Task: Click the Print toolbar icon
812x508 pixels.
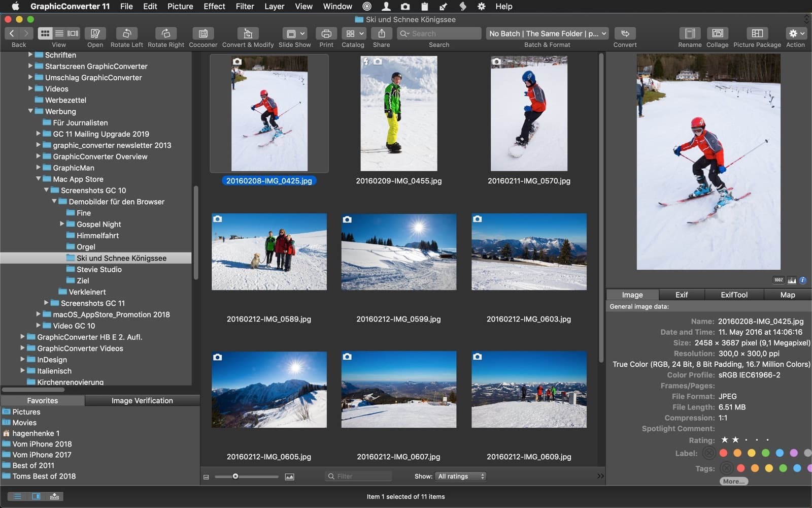Action: pyautogui.click(x=326, y=34)
